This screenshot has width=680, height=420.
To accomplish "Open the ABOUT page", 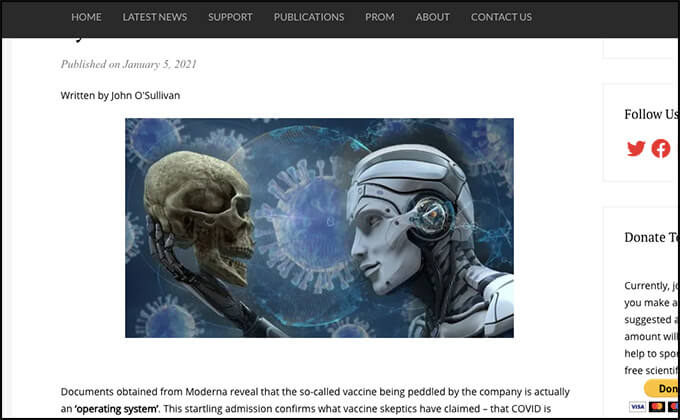I will coord(432,17).
